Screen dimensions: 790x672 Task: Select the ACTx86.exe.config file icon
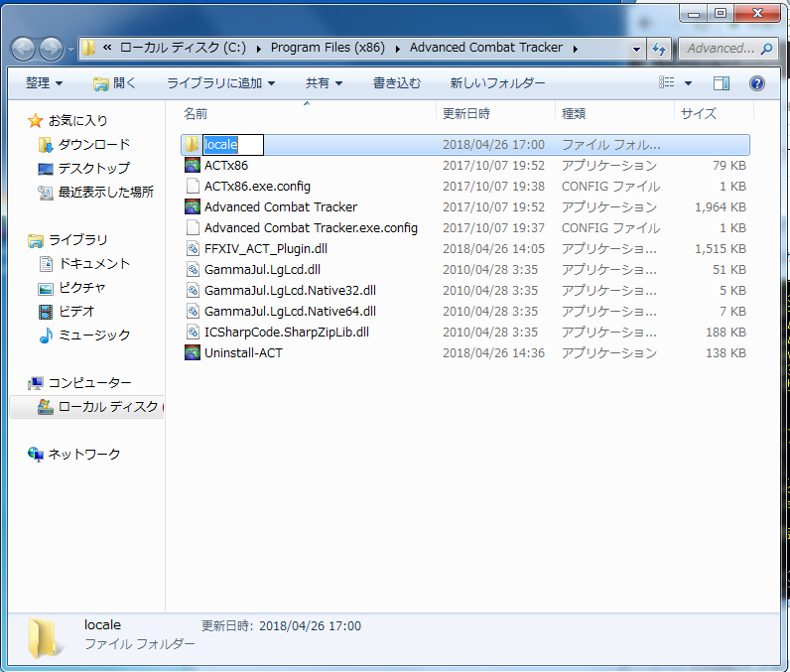[x=192, y=187]
